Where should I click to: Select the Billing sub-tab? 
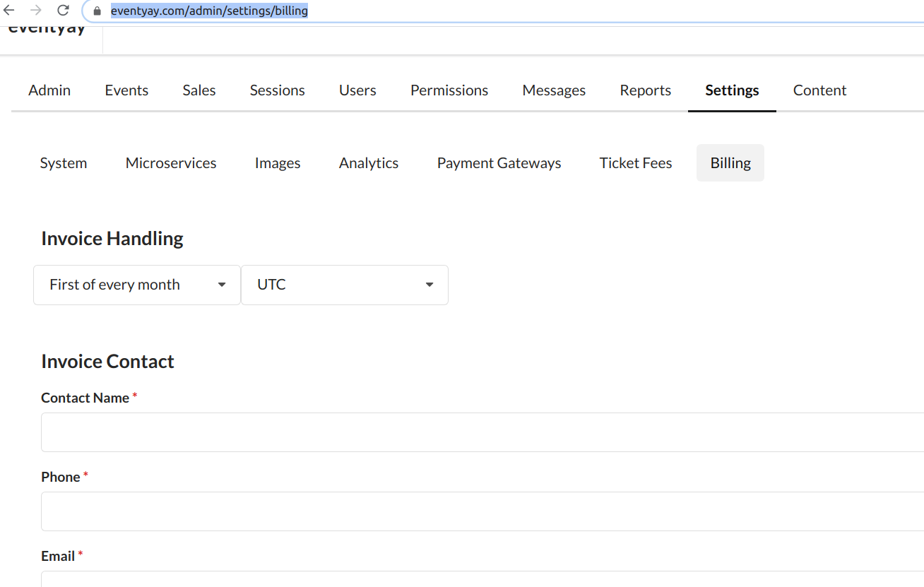tap(730, 163)
